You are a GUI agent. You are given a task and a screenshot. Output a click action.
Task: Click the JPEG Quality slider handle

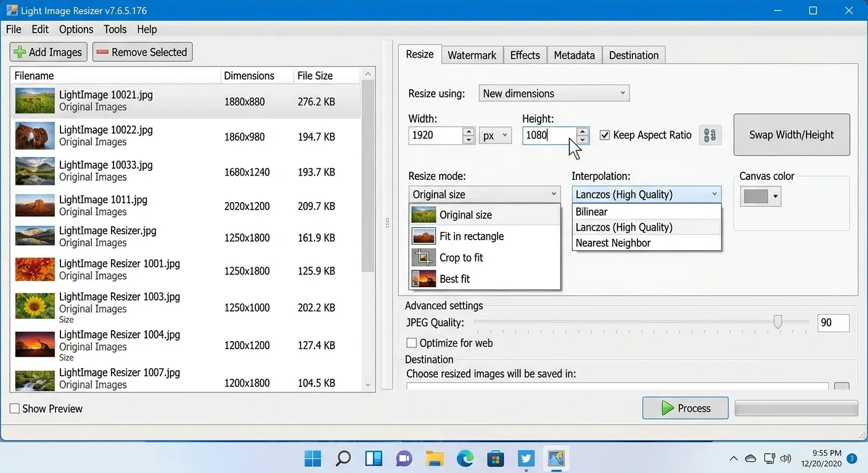[x=778, y=321]
